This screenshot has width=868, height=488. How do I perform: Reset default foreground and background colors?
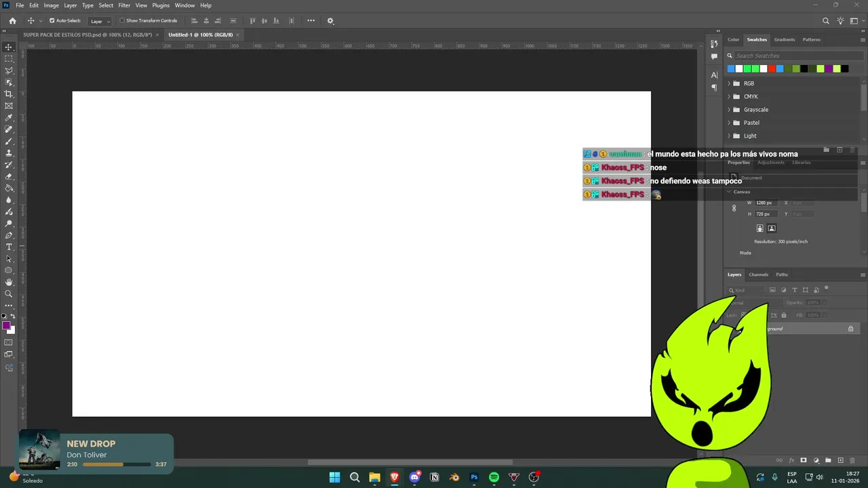3,317
